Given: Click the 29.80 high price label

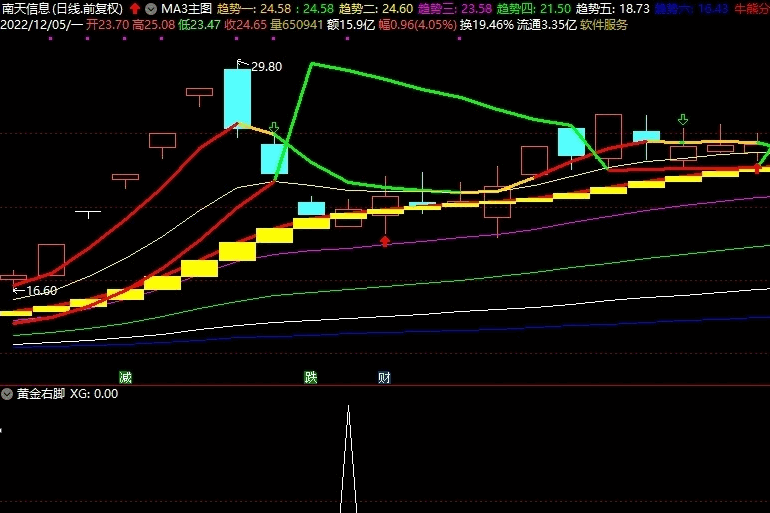Looking at the screenshot, I should [267, 67].
